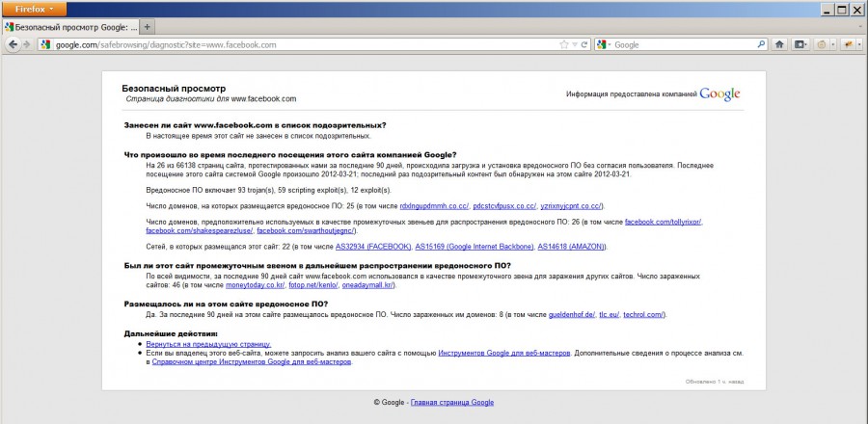Click the Безопасный просмотр heading
This screenshot has width=868, height=424.
(x=174, y=89)
